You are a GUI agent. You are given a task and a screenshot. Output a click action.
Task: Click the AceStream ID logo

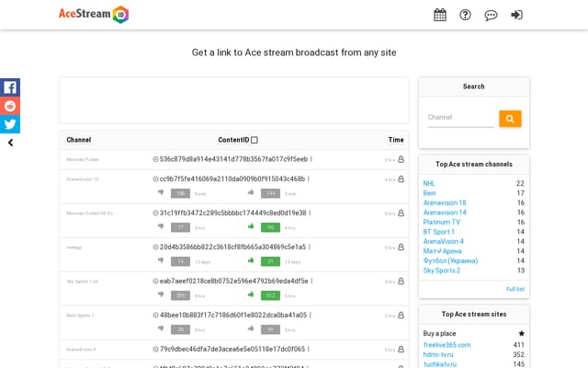point(94,15)
